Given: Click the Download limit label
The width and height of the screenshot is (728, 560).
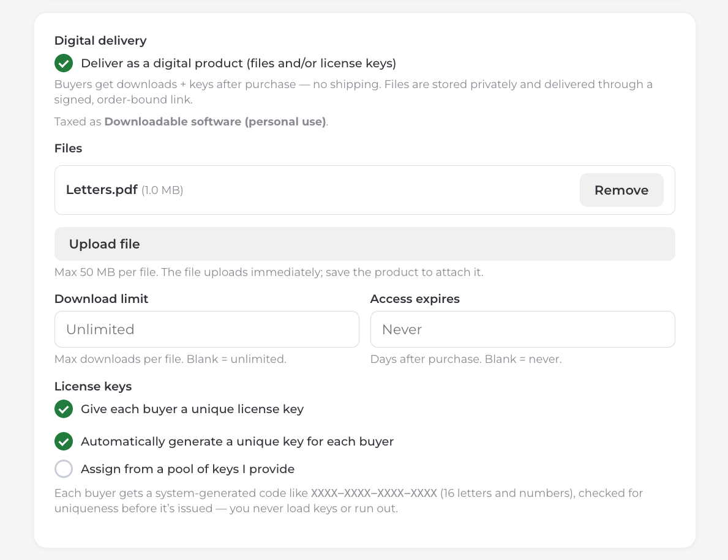Looking at the screenshot, I should 101,299.
